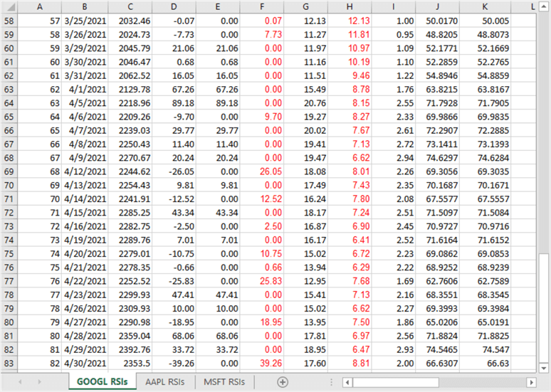Click the tab bar resize dots handle
Image resolution: width=551 pixels, height=392 pixels.
(331, 382)
